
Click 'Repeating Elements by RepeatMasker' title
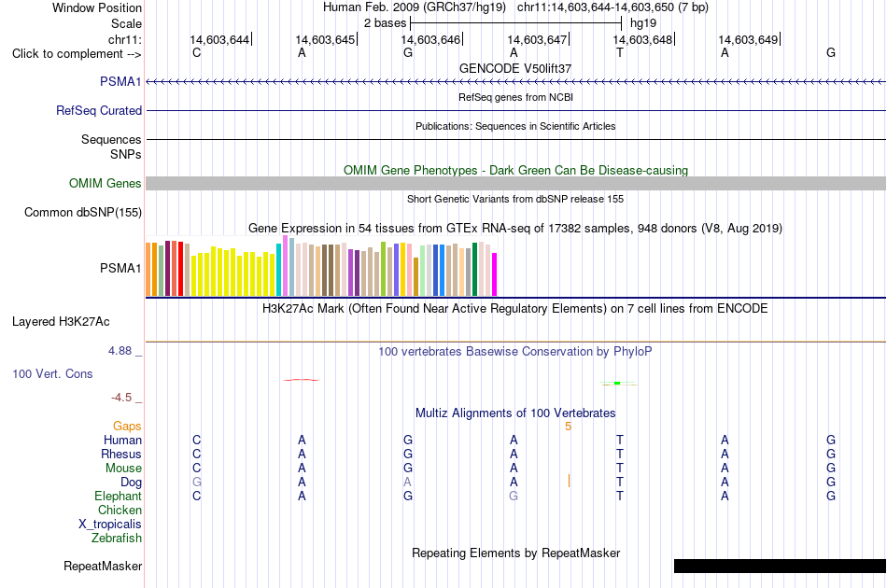point(515,553)
